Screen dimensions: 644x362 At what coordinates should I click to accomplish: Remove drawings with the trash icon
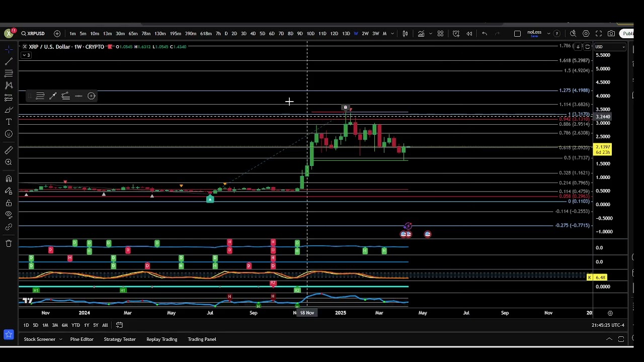pos(9,243)
